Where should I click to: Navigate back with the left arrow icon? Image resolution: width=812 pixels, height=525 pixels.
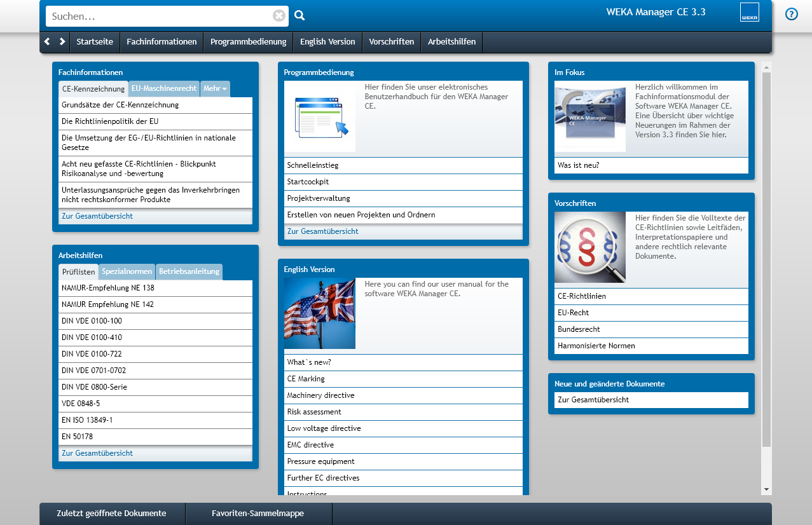47,41
